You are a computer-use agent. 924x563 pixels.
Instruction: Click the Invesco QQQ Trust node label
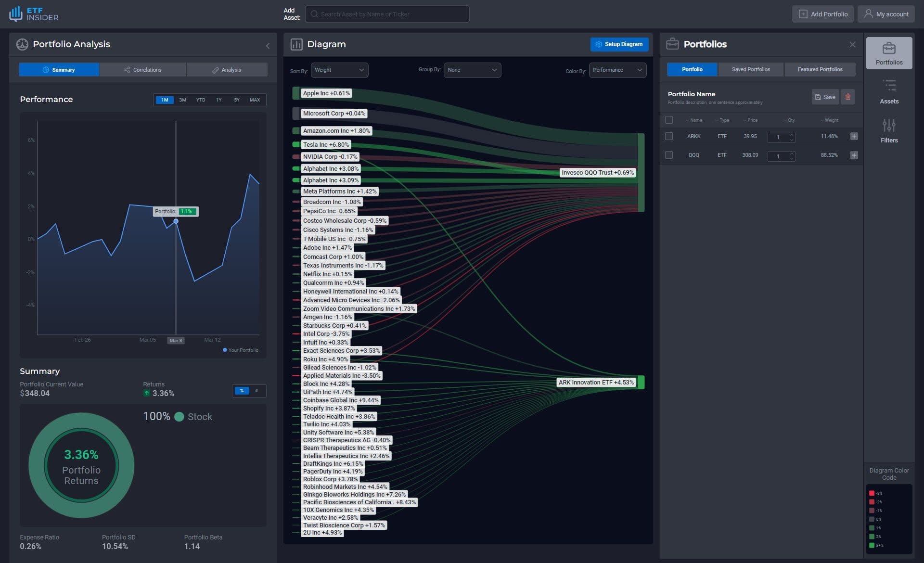(598, 172)
